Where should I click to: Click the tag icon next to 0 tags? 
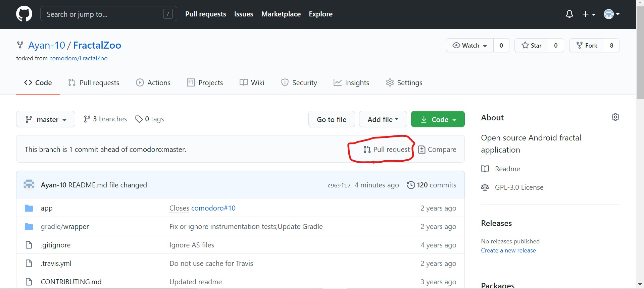pyautogui.click(x=139, y=119)
